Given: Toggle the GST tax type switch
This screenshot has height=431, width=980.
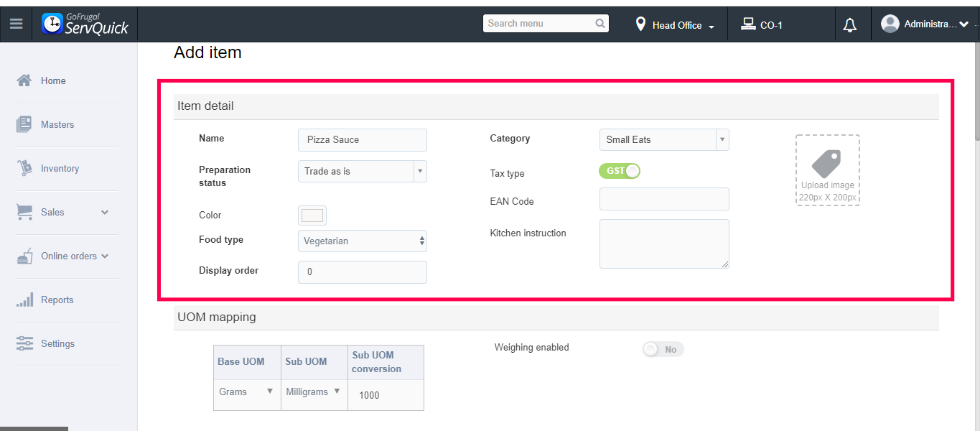Looking at the screenshot, I should click(619, 171).
